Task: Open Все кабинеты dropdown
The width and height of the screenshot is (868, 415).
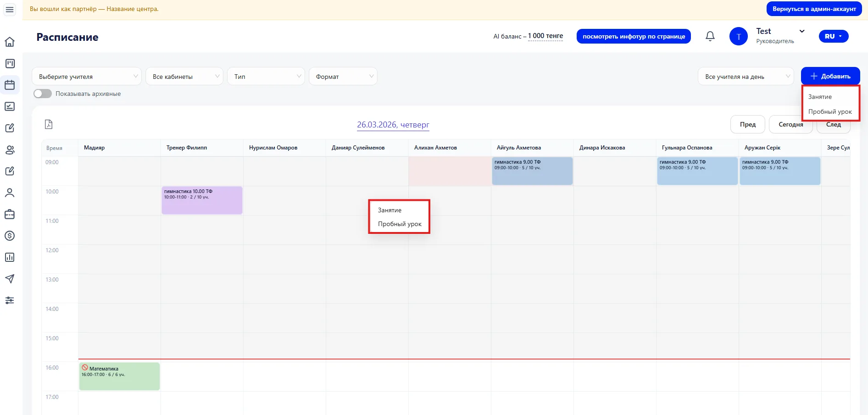Action: [184, 77]
